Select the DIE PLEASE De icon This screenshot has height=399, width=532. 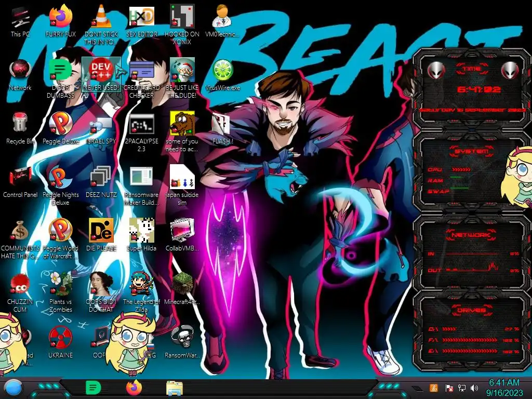coord(101,235)
